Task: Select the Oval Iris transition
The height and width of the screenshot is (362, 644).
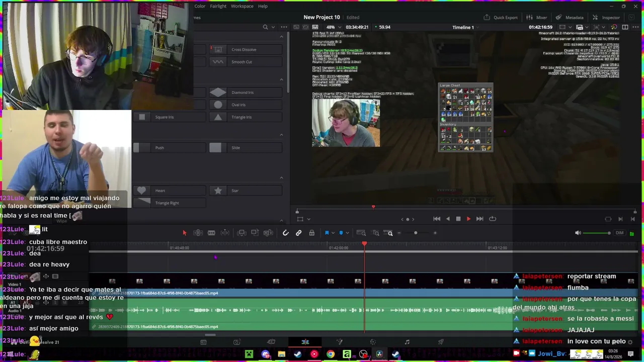Action: 246,105
